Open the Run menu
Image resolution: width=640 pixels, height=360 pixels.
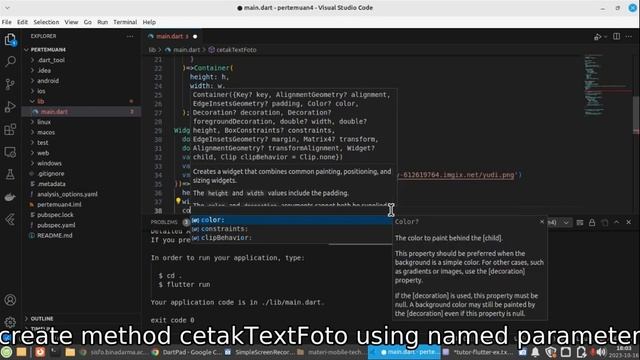click(102, 22)
